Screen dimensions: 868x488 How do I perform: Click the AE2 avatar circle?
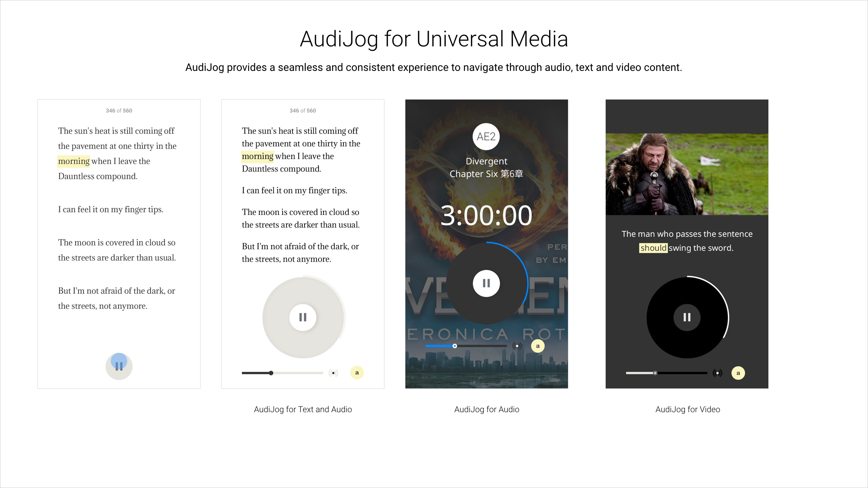[486, 137]
